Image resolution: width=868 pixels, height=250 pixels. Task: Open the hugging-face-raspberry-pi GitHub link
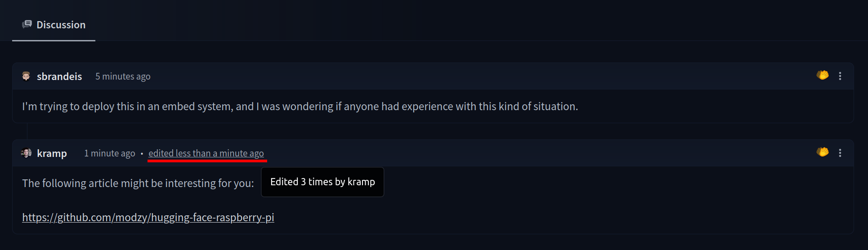(148, 218)
